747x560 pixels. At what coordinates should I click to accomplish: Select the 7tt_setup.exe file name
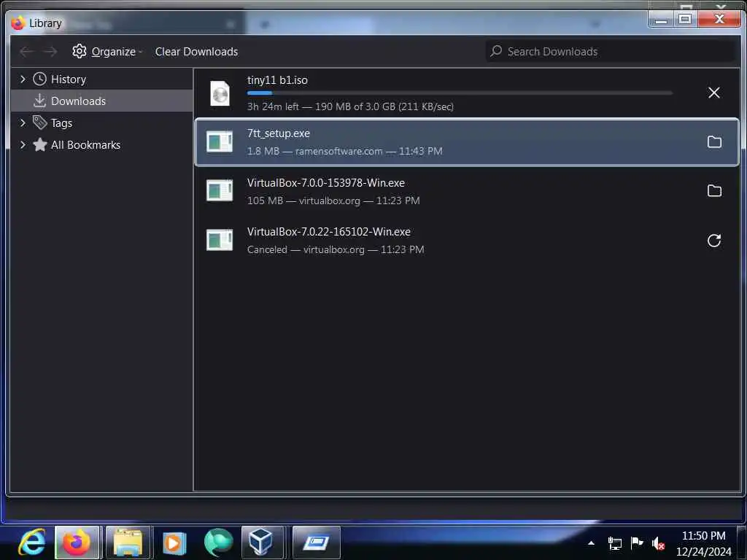278,133
